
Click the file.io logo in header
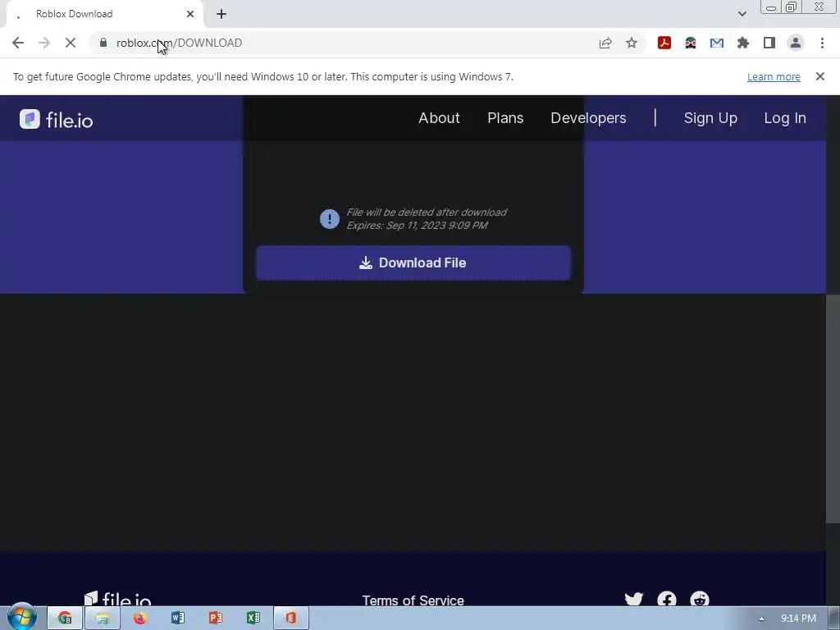57,119
